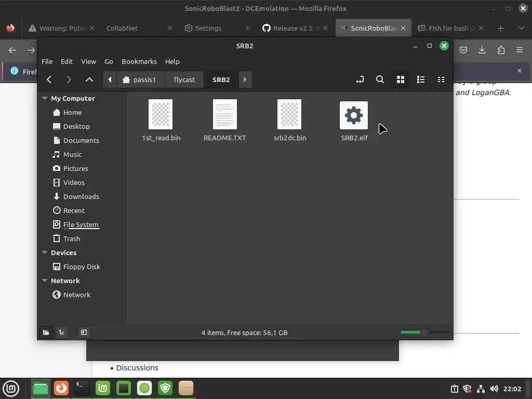The width and height of the screenshot is (532, 399).
Task: Switch to icon view
Action: click(401, 79)
